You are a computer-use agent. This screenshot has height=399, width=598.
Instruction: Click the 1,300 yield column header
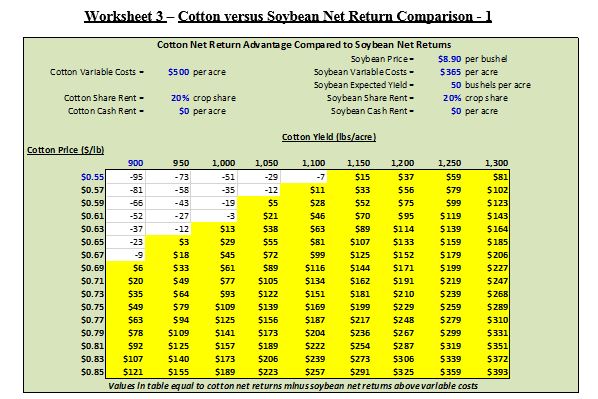click(497, 163)
